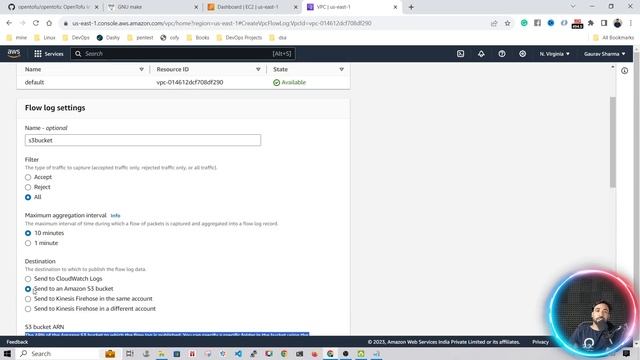Open the All Bookmarks folder
This screenshot has height=360, width=640.
click(613, 38)
